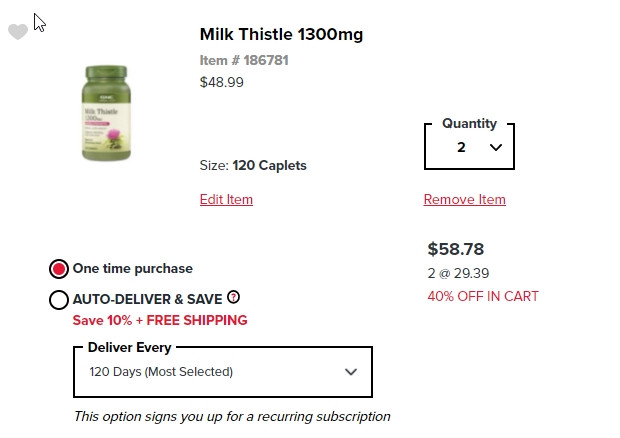
Task: Click the Edit Item link
Action: point(226,199)
